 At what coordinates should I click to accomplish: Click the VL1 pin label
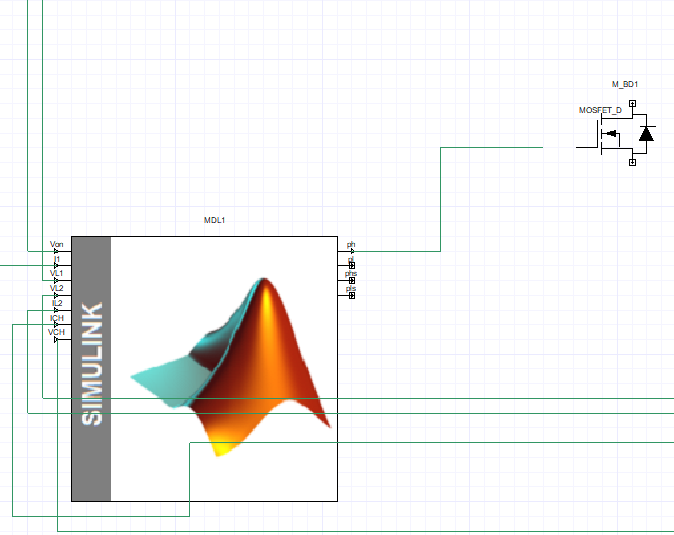tap(56, 273)
